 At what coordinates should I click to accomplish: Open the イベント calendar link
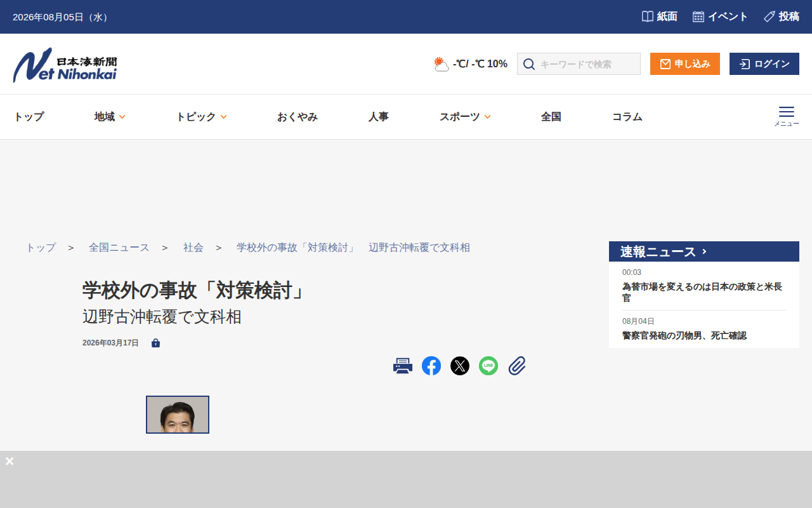point(720,17)
